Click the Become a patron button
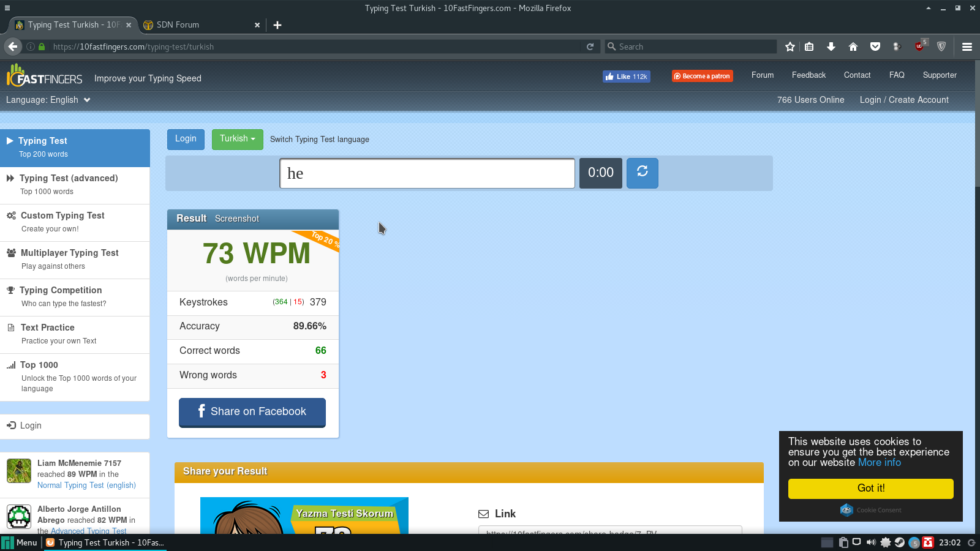This screenshot has height=551, width=980. tap(702, 76)
